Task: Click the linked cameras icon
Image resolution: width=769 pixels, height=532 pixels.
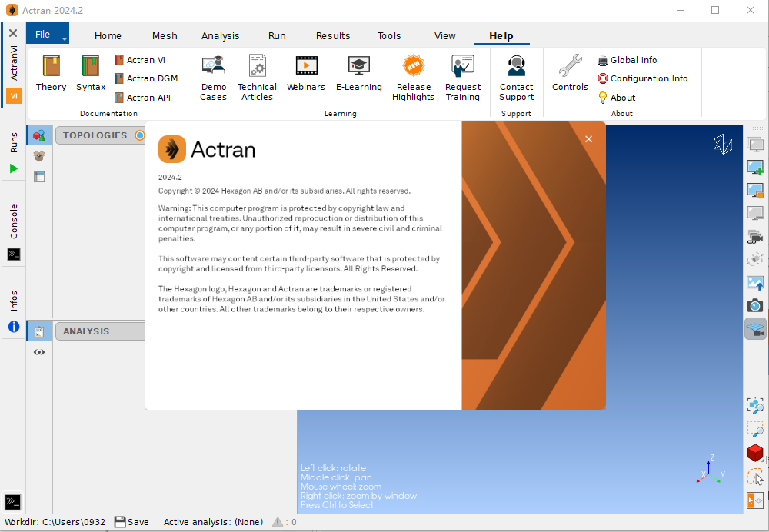Action: [x=755, y=236]
